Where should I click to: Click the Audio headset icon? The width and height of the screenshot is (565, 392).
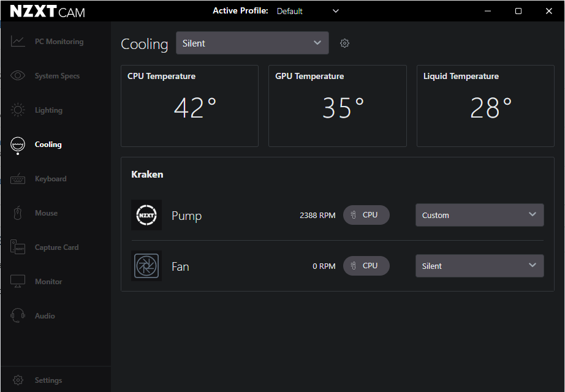click(x=18, y=315)
